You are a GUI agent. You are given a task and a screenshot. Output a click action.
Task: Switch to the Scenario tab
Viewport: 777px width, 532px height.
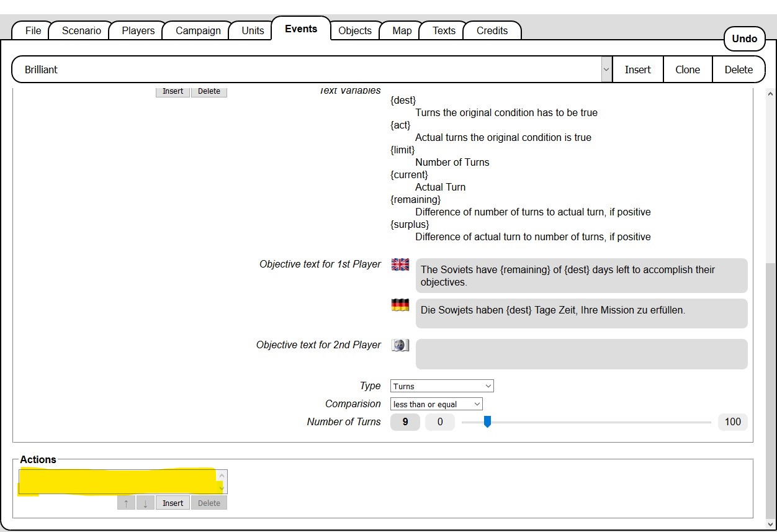[x=81, y=30]
